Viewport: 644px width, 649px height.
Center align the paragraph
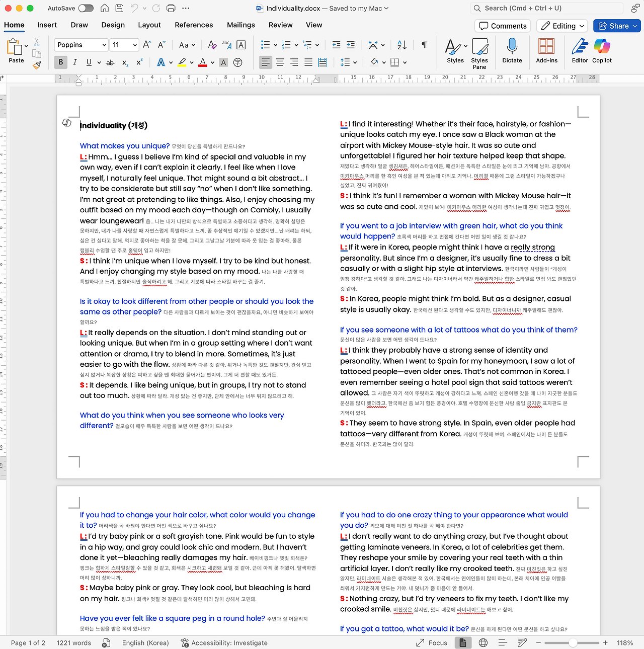pyautogui.click(x=280, y=62)
